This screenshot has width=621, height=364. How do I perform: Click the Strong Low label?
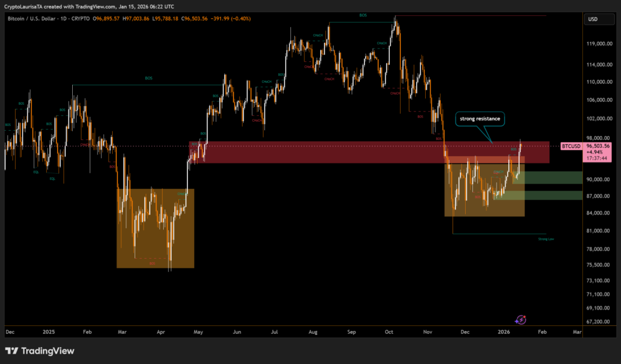(546, 239)
